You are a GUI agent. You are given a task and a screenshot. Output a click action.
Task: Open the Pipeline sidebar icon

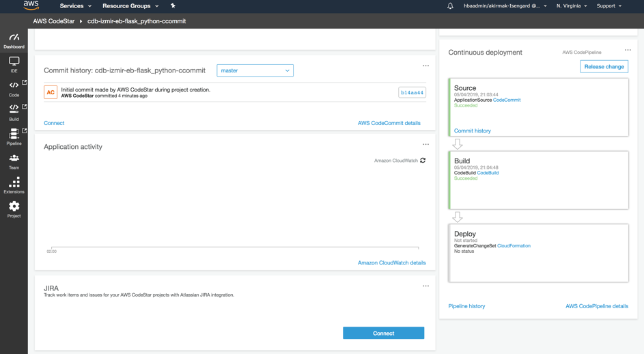(x=14, y=137)
